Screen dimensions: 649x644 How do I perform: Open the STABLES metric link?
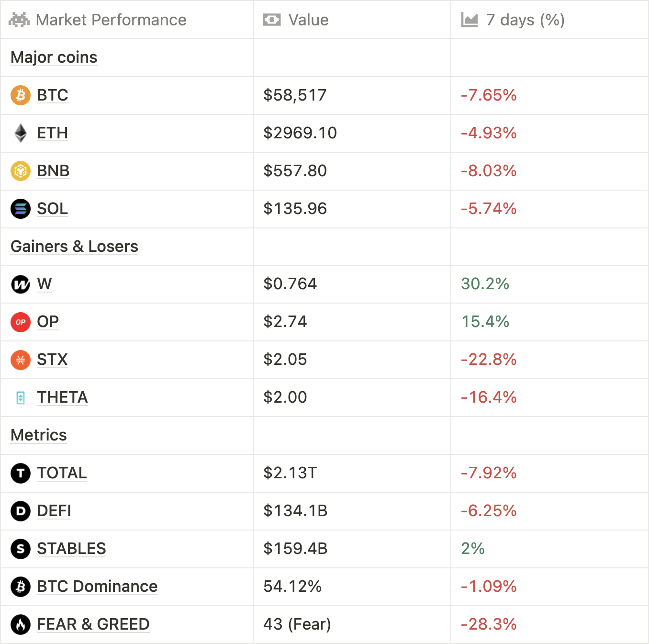[x=71, y=549]
